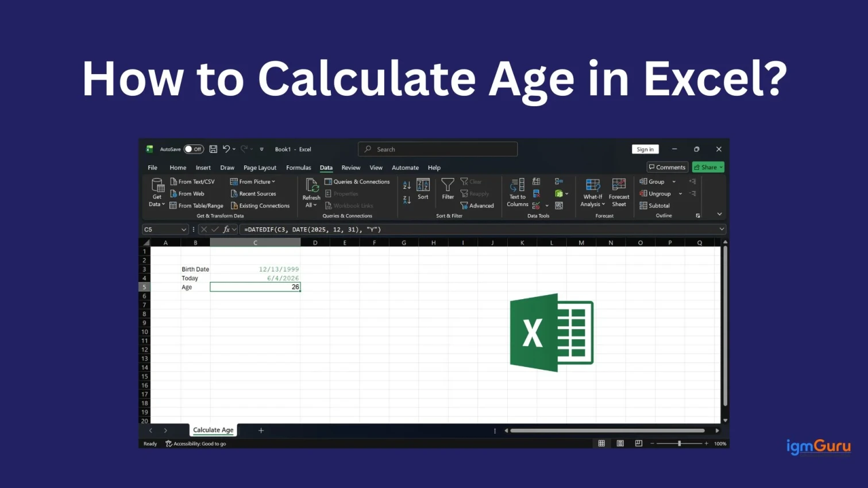The image size is (868, 488).
Task: Click Manage Data Model icon
Action: click(x=559, y=206)
